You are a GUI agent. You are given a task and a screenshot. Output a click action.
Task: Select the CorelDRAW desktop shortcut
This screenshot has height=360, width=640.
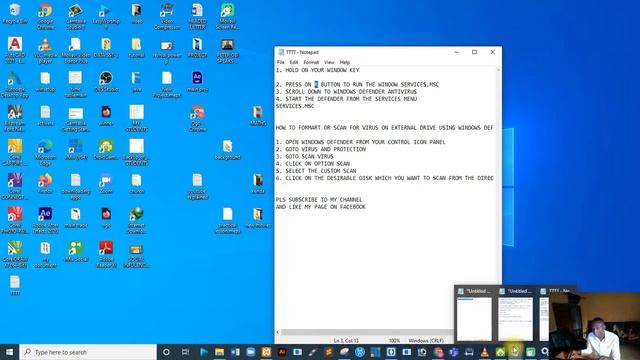pyautogui.click(x=15, y=254)
